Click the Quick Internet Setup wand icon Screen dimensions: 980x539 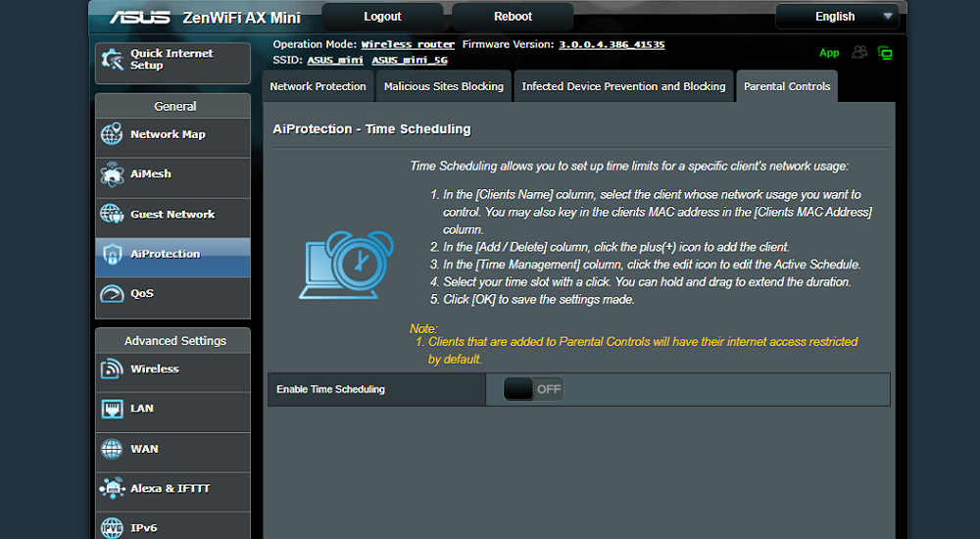tap(113, 60)
